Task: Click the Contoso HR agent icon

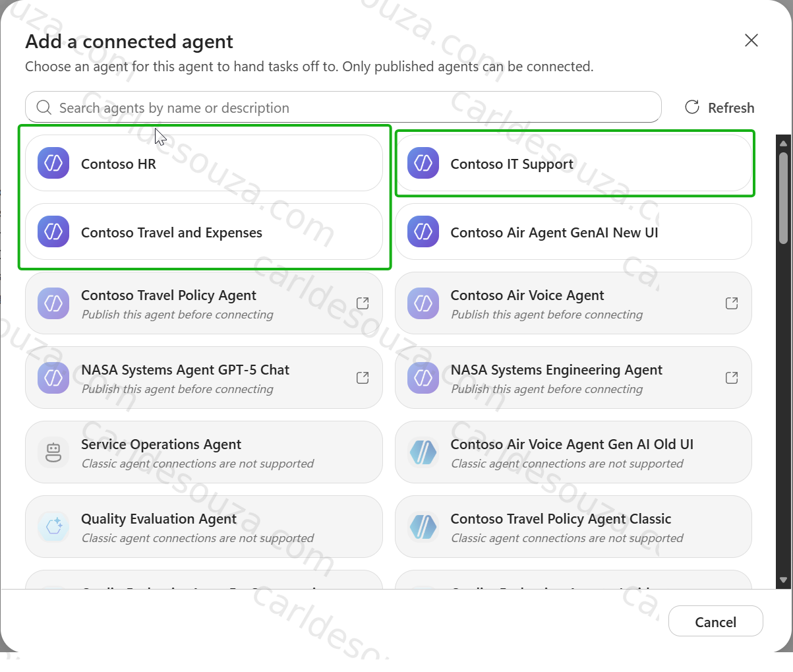Action: [x=53, y=163]
